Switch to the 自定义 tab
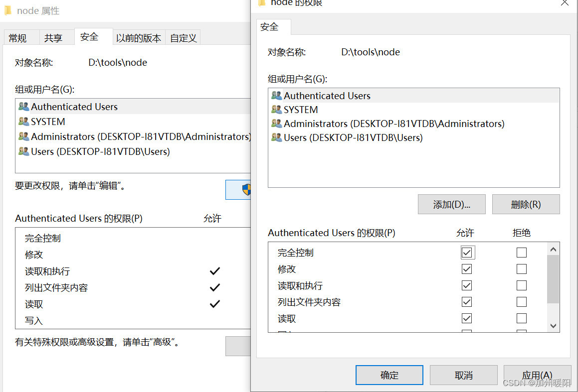578x392 pixels. [183, 36]
